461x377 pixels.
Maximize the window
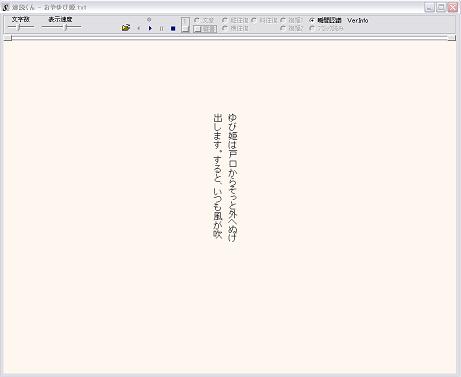click(x=441, y=7)
